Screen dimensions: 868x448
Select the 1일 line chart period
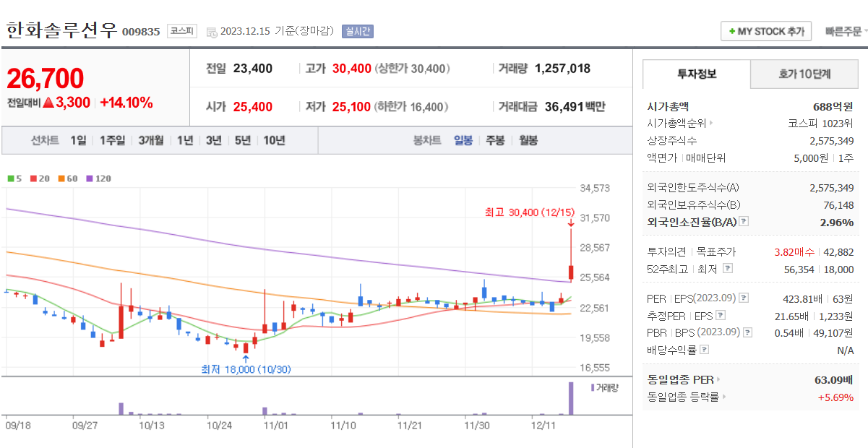tap(78, 140)
